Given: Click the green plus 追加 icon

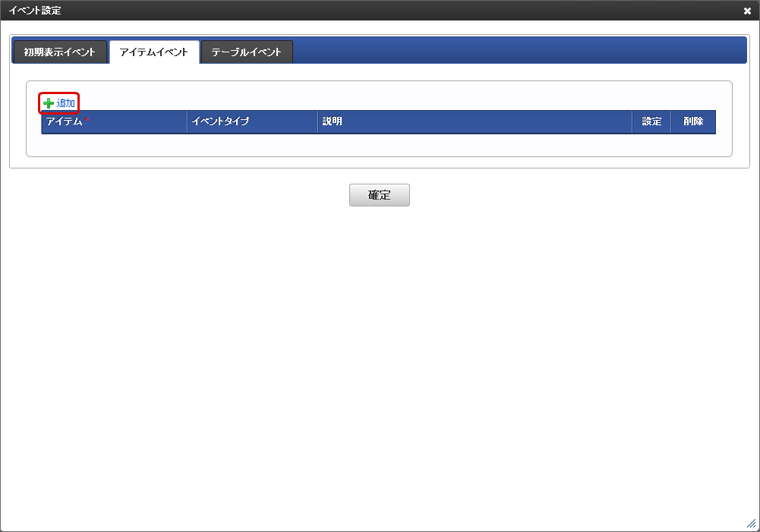Looking at the screenshot, I should click(49, 103).
